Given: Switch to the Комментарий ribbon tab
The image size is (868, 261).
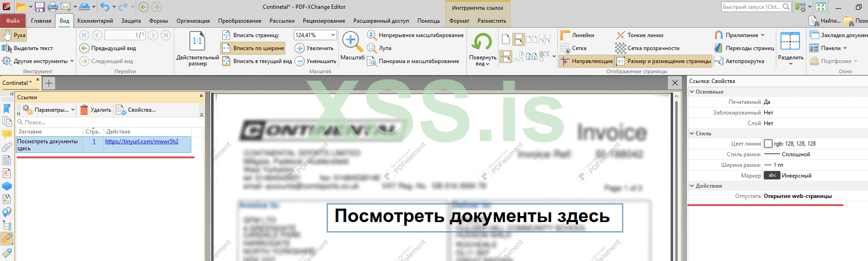Looking at the screenshot, I should coord(95,21).
